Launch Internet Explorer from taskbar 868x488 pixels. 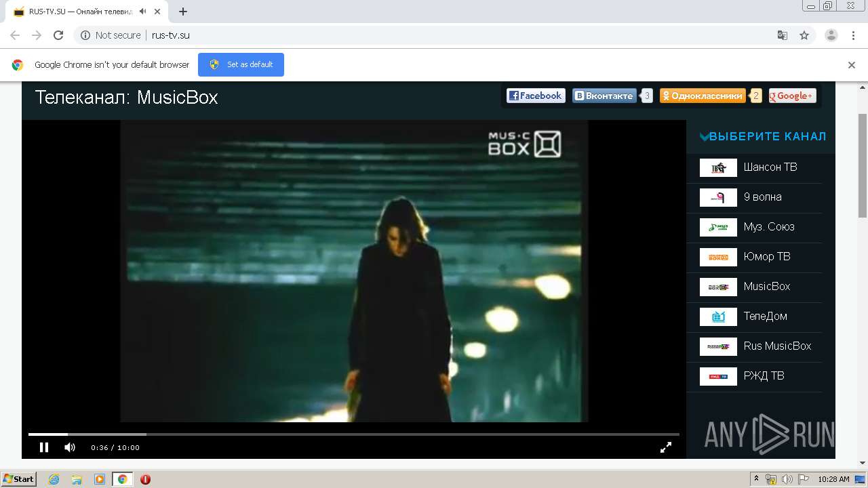click(54, 479)
